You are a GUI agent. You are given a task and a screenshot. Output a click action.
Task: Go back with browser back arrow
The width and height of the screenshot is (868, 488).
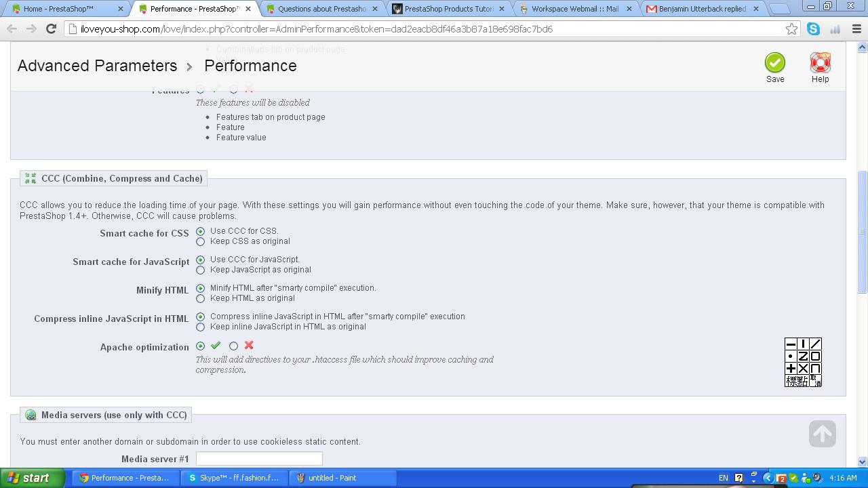[12, 29]
